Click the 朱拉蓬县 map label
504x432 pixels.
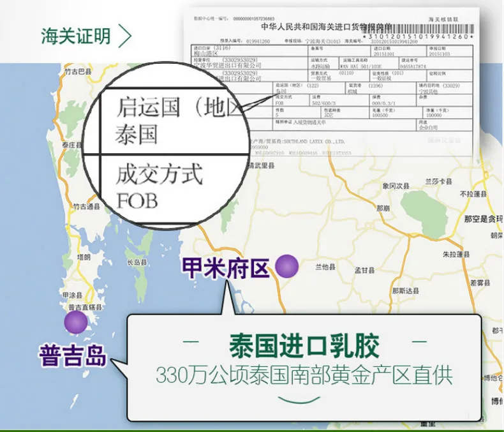click(x=456, y=254)
